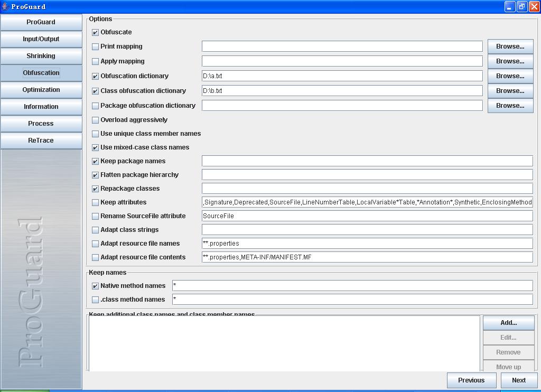
Task: Open the ProGuard welcome tab
Action: (41, 22)
